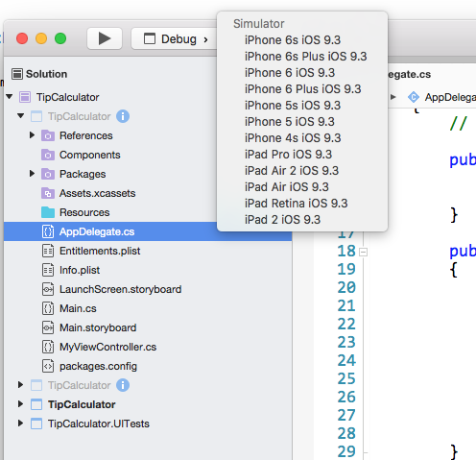476x460 pixels.
Task: Click the info badge beside second TipCalculator project
Action: 123,385
